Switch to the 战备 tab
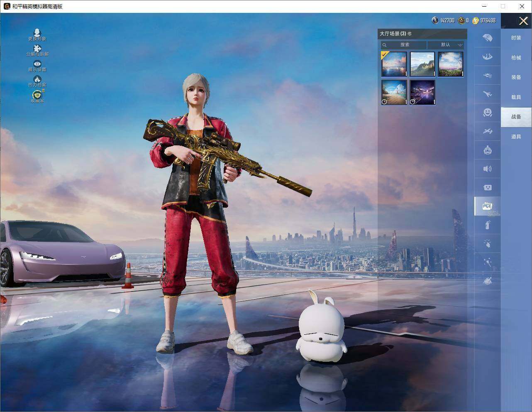This screenshot has width=532, height=412. pos(516,117)
